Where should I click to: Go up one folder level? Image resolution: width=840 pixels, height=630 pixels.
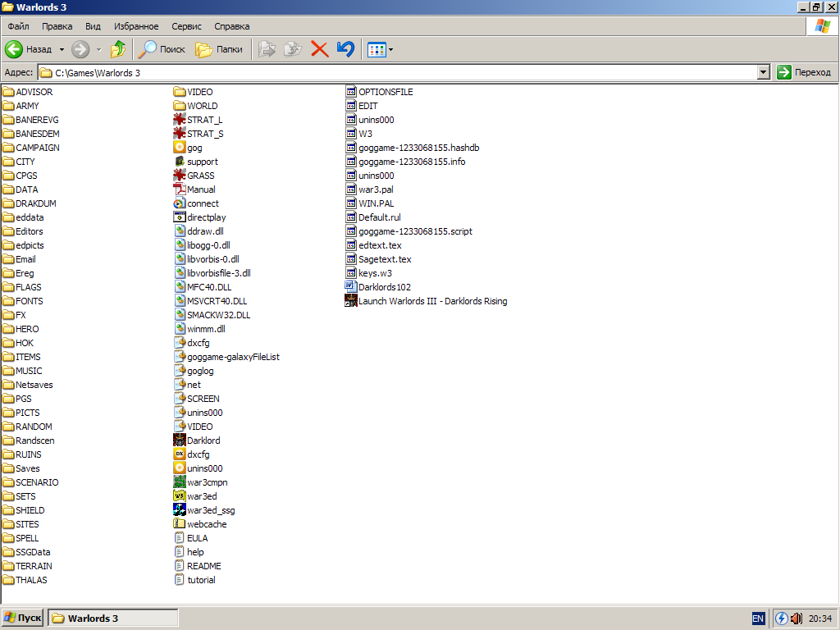click(118, 49)
